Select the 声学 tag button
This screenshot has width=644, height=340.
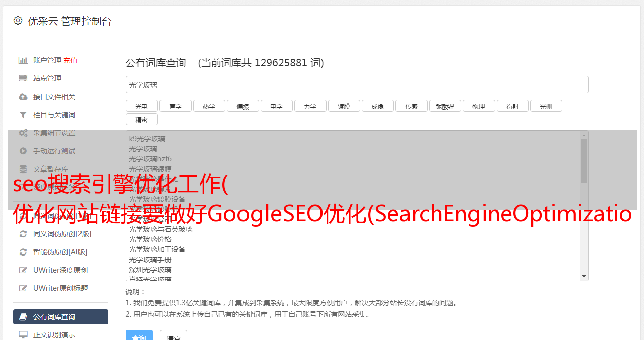176,106
